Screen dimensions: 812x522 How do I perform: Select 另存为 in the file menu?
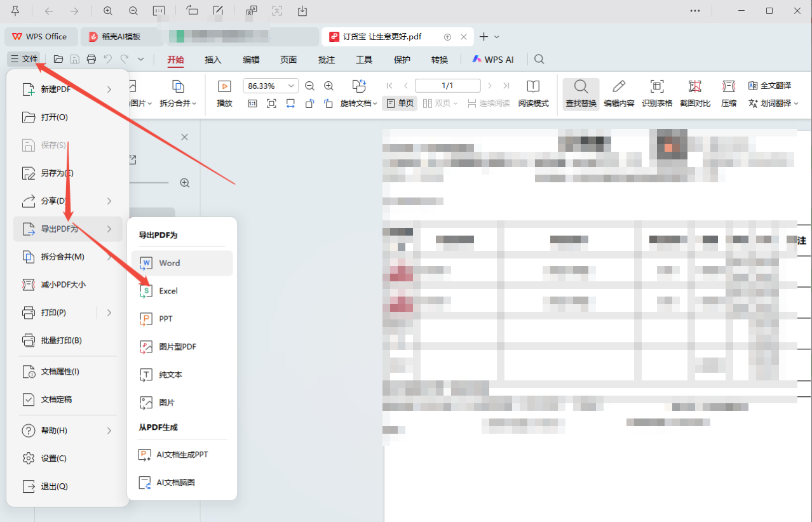click(x=68, y=173)
